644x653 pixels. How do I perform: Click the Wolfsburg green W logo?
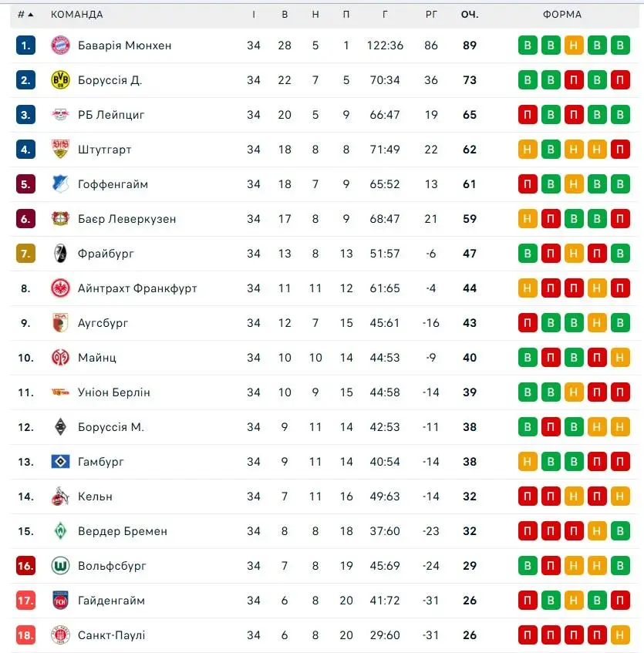point(60,566)
